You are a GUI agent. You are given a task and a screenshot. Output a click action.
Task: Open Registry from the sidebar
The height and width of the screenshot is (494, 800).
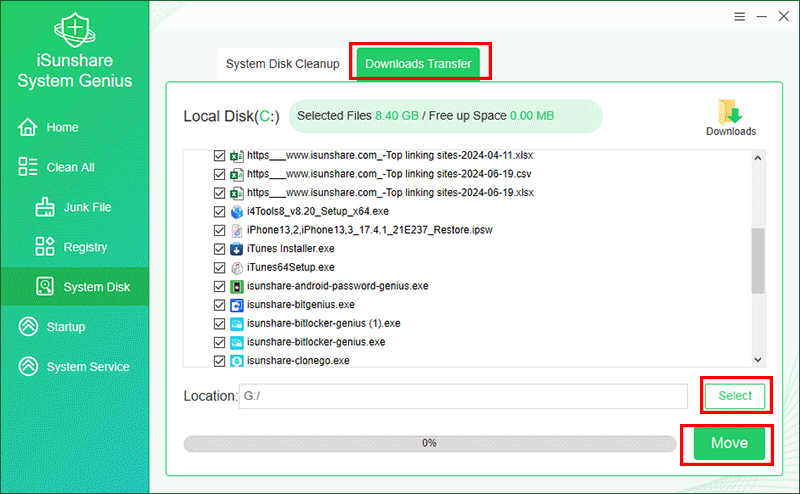(x=84, y=247)
